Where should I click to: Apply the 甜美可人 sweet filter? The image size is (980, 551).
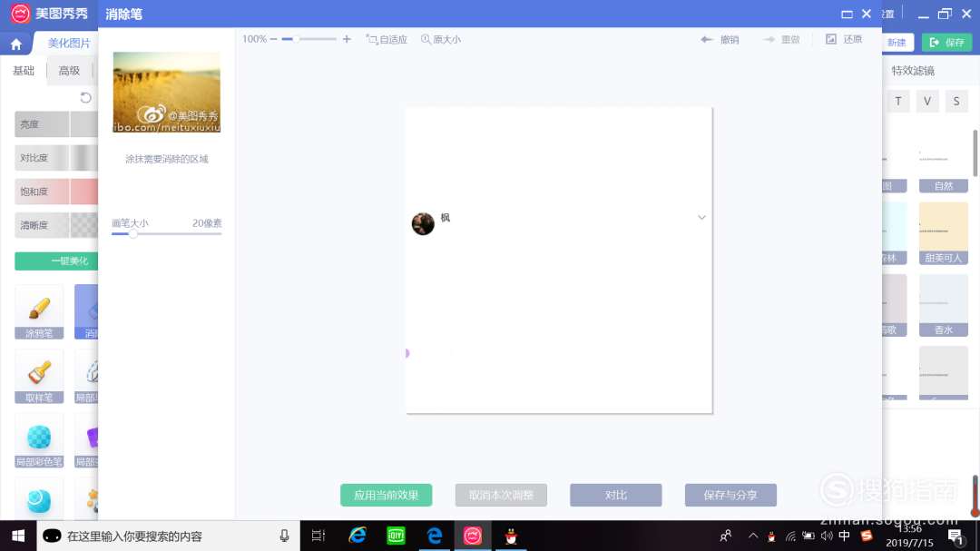[943, 233]
